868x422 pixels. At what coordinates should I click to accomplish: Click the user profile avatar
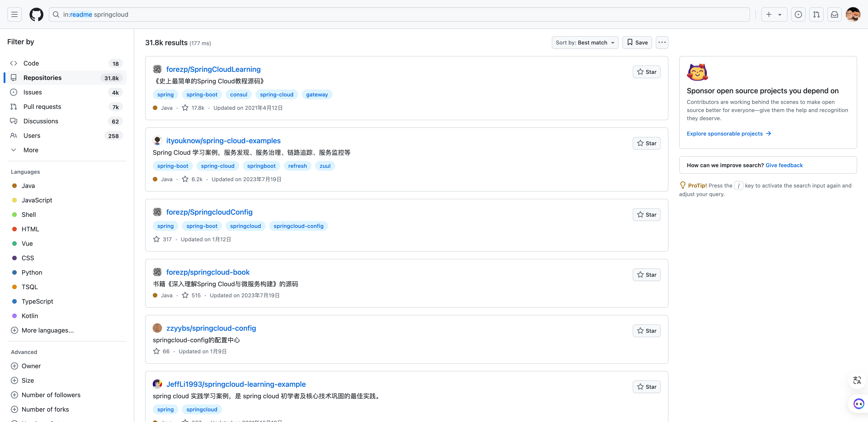point(853,14)
